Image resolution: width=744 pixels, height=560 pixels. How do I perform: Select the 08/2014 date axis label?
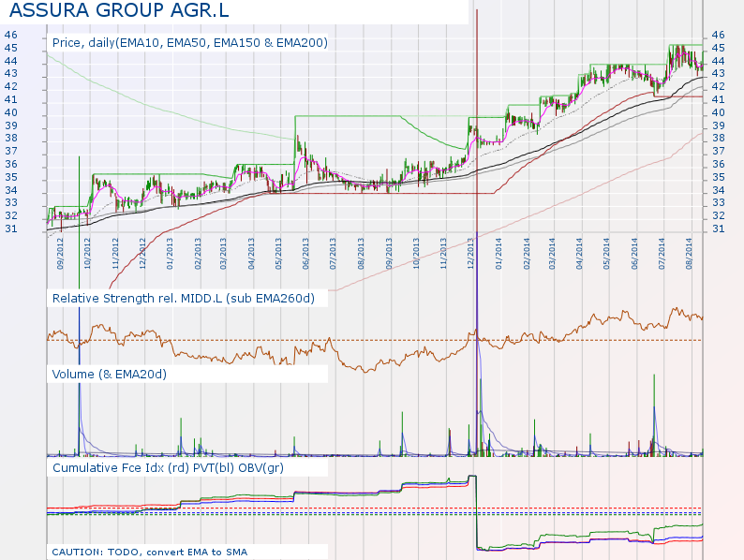689,254
